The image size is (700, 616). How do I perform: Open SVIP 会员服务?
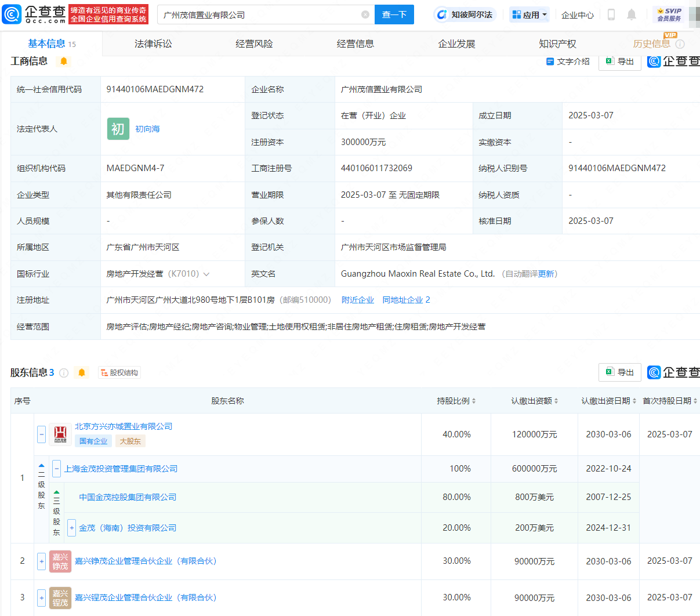669,15
